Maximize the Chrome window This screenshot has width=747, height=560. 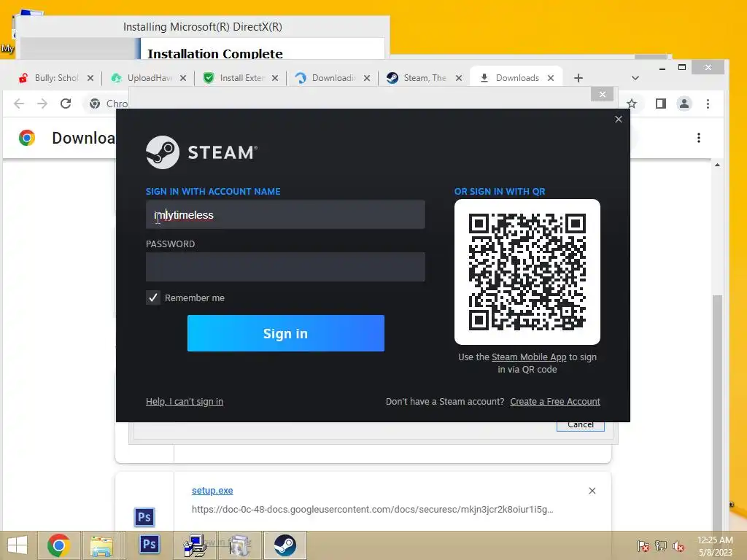tap(682, 68)
